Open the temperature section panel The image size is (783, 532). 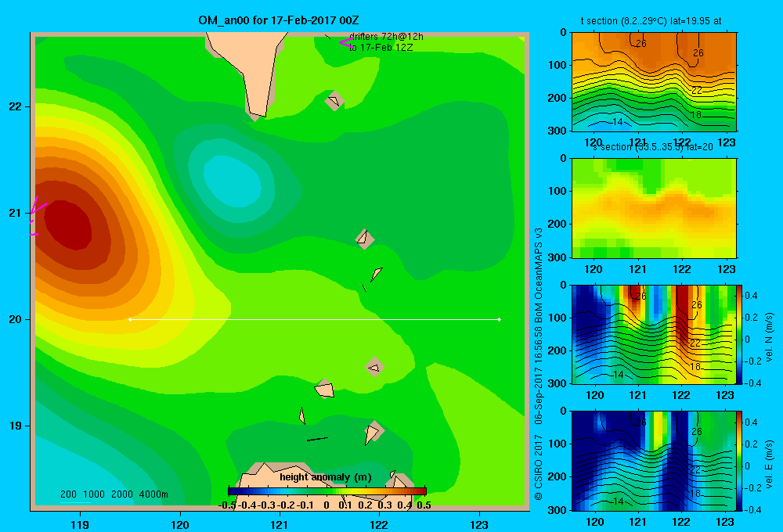(654, 82)
